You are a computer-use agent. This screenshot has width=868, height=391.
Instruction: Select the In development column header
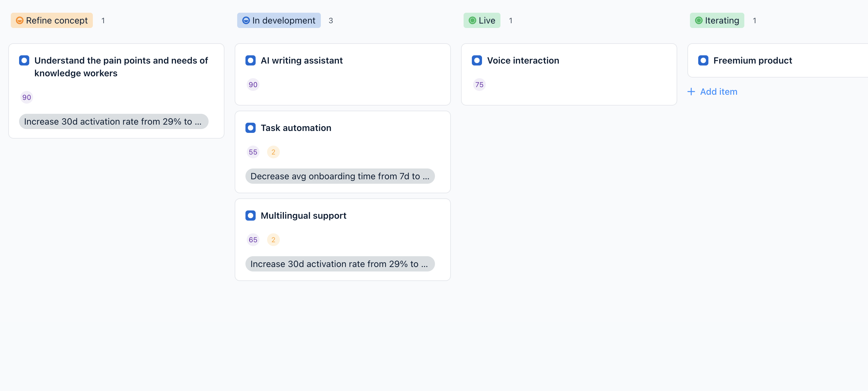[279, 21]
